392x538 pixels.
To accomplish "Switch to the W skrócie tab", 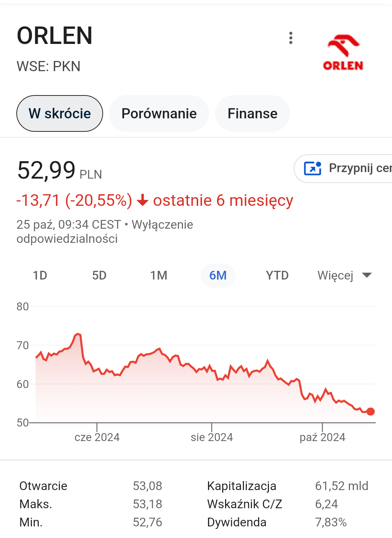I will [x=60, y=114].
